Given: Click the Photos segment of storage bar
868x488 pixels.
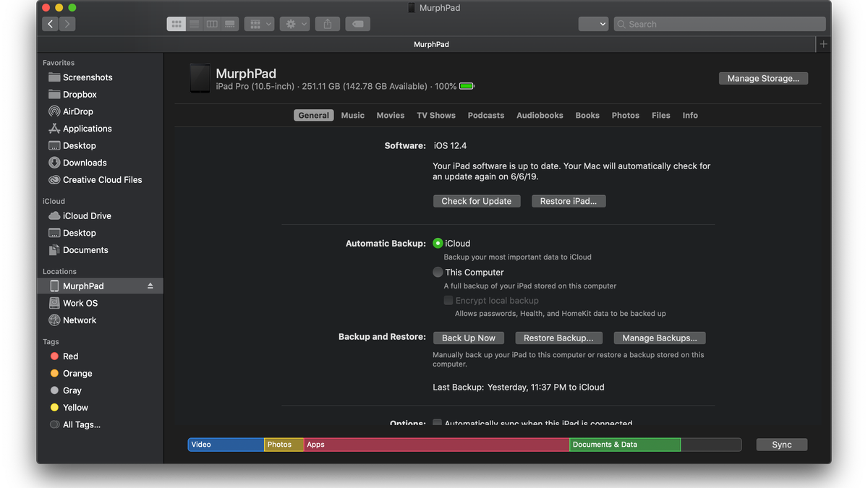Looking at the screenshot, I should pos(284,445).
